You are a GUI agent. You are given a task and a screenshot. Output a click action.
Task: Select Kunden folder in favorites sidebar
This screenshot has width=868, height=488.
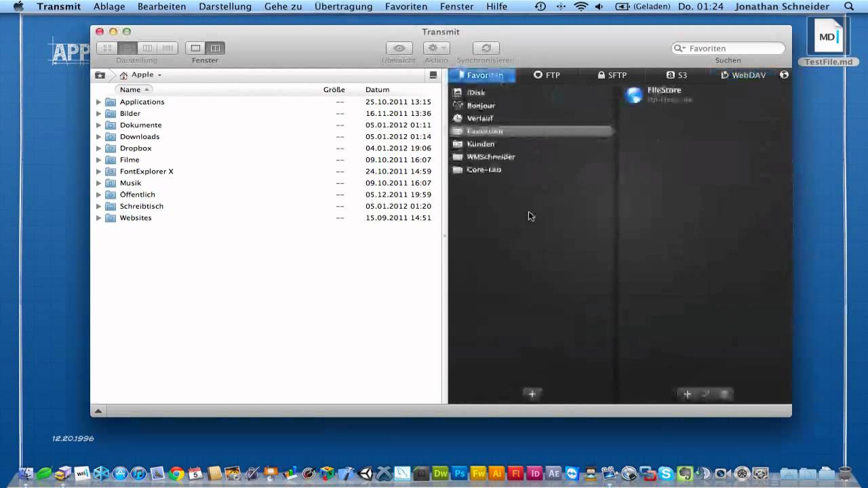click(x=531, y=144)
